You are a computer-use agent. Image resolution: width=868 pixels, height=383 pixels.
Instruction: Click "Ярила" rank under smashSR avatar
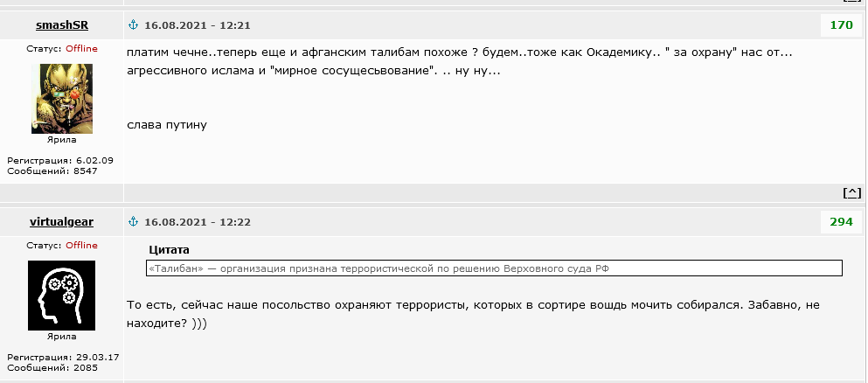(61, 140)
